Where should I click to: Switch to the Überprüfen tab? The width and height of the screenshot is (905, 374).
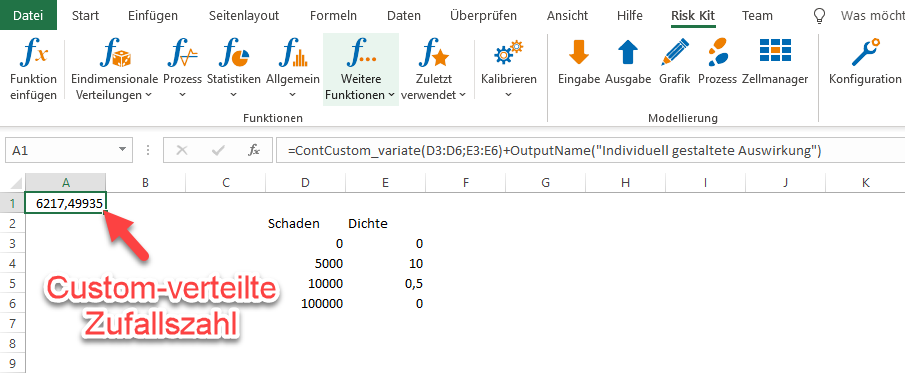pos(483,16)
